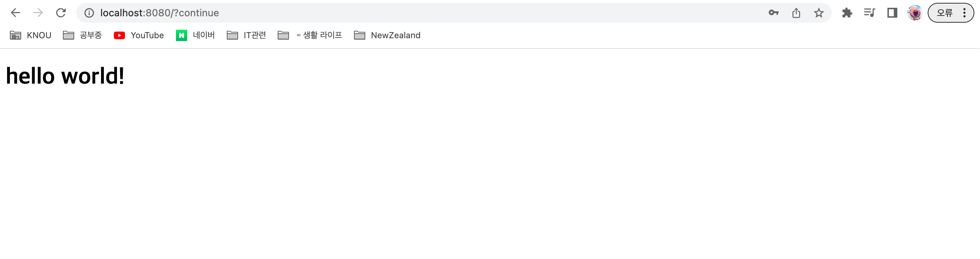Share this page via share icon
The image size is (980, 259).
pos(796,13)
